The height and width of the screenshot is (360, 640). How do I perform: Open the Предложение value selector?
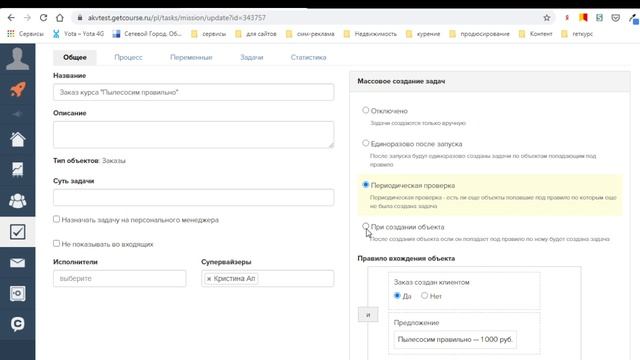455,340
